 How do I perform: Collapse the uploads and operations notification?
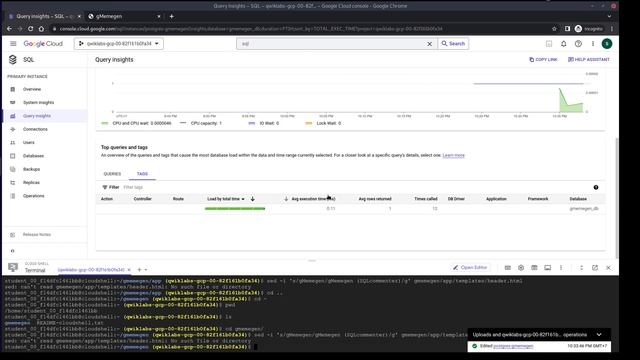pos(599,335)
